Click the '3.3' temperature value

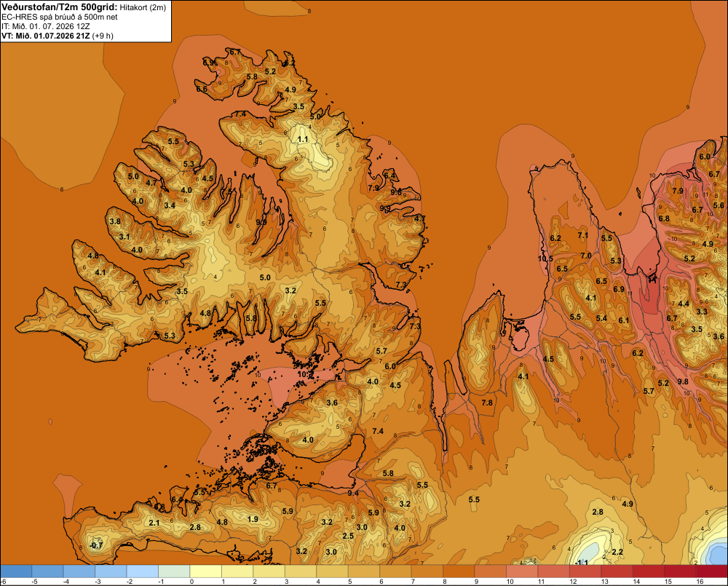[x=702, y=312]
